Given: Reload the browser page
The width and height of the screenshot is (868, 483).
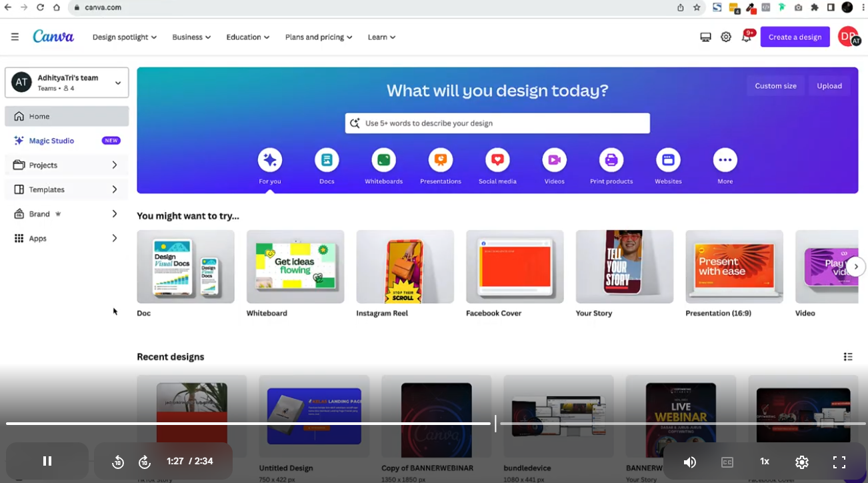Looking at the screenshot, I should [40, 7].
